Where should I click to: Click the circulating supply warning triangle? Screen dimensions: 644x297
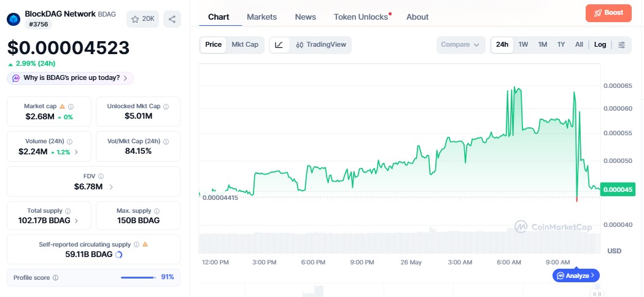(x=145, y=244)
